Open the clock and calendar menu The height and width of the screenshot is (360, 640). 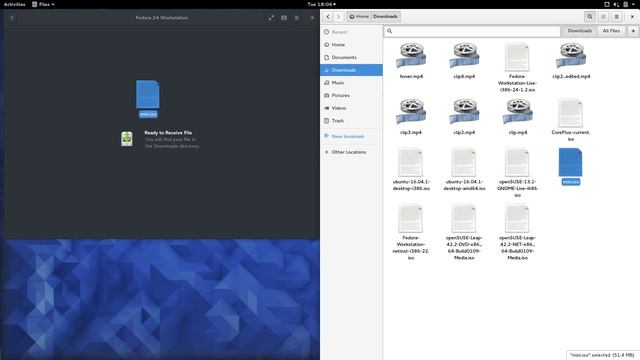(x=322, y=4)
